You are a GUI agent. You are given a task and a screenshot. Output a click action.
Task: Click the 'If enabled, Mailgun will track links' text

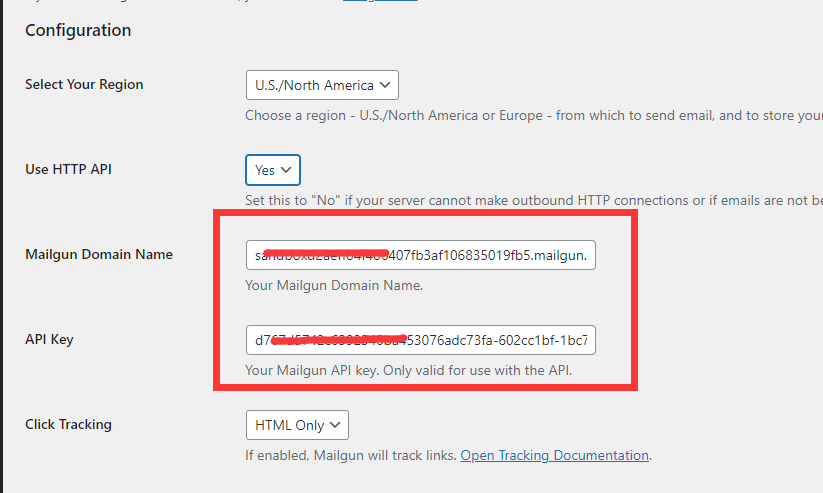(351, 455)
